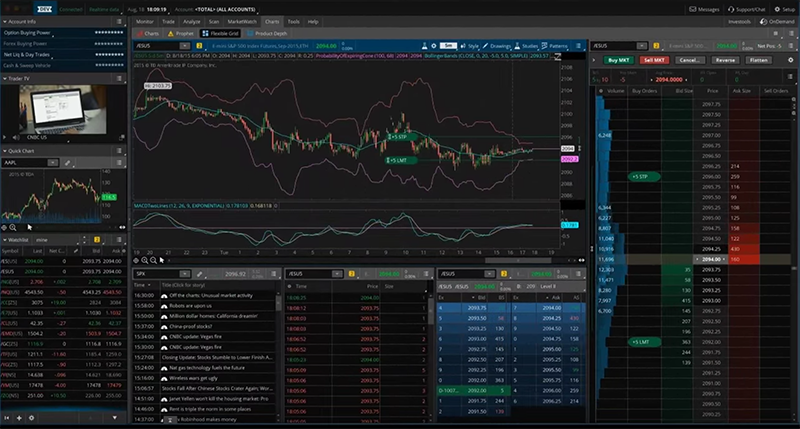Pop out the Trader TV window
Screen dimensions: 800x429
121,137
